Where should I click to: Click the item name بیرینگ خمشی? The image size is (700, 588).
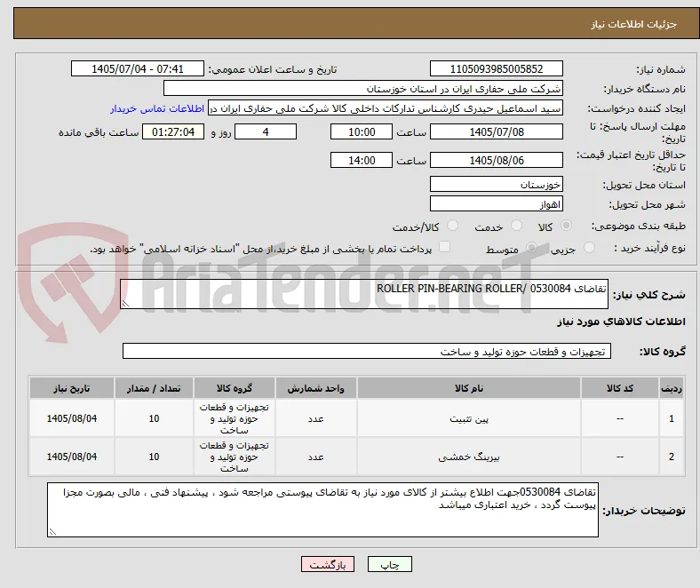(x=469, y=457)
